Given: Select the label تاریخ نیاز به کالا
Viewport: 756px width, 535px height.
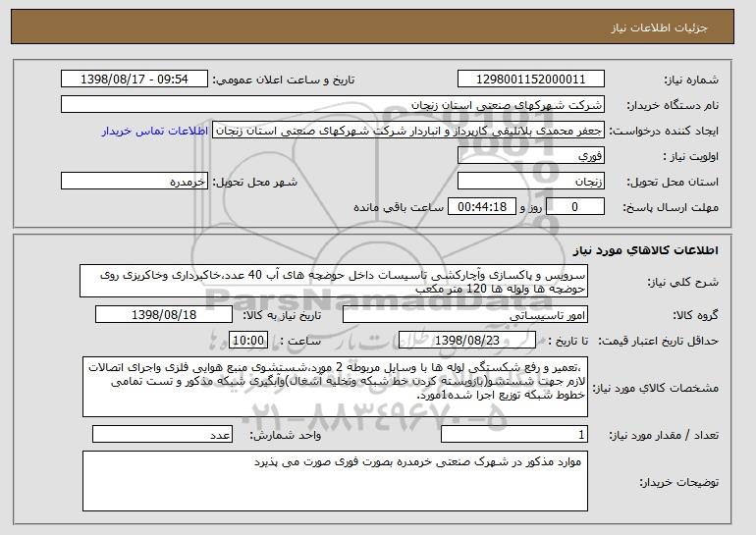Looking at the screenshot, I should tap(282, 315).
